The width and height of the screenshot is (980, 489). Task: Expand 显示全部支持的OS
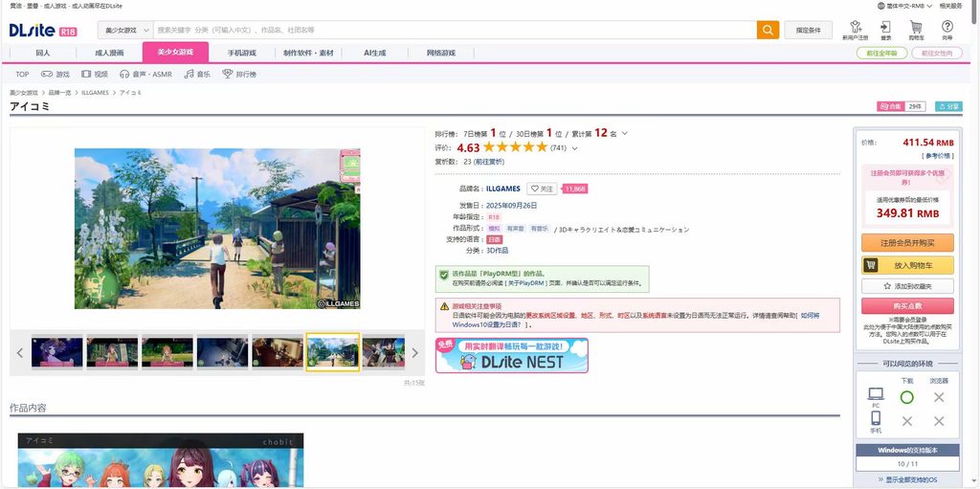(x=907, y=479)
